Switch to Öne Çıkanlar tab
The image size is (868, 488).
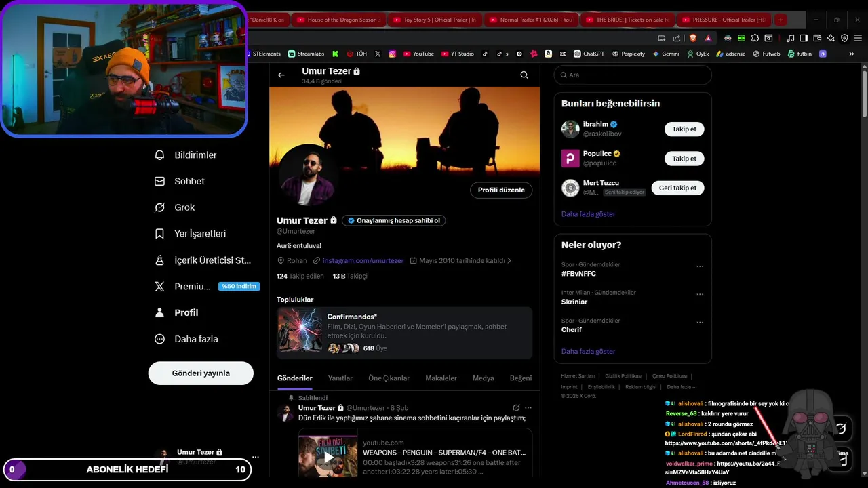coord(389,378)
